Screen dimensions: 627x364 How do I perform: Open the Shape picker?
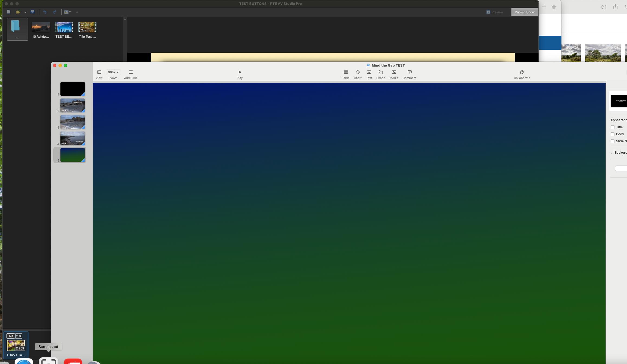pos(380,72)
